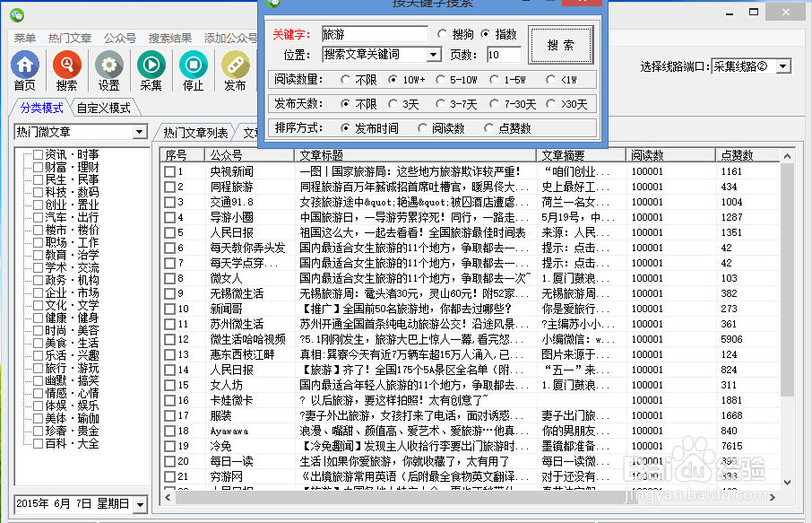Open the date picker dropdown arrow
Image resolution: width=812 pixels, height=523 pixels.
(141, 504)
